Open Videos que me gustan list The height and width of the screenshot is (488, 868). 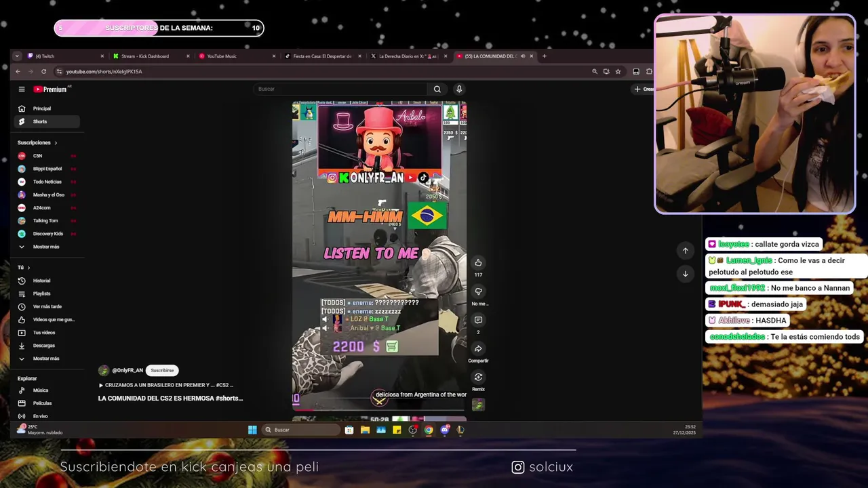[x=47, y=319]
